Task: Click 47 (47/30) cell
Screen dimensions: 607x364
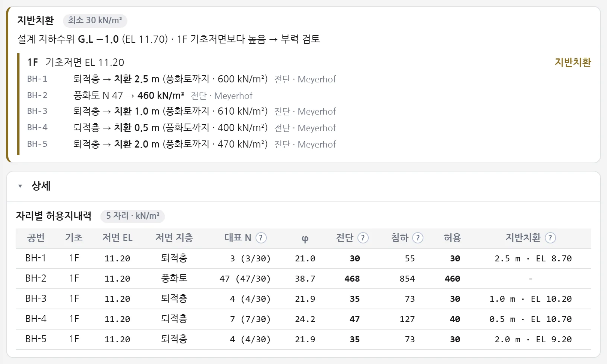Action: [245, 279]
